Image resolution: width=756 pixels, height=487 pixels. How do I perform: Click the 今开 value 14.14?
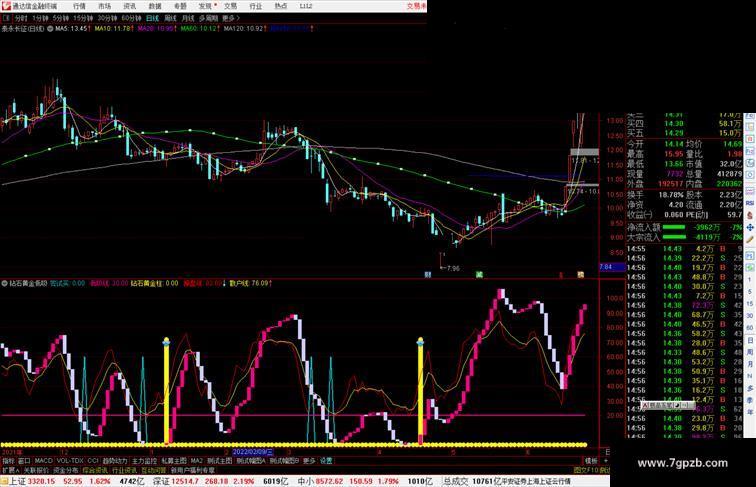point(674,144)
